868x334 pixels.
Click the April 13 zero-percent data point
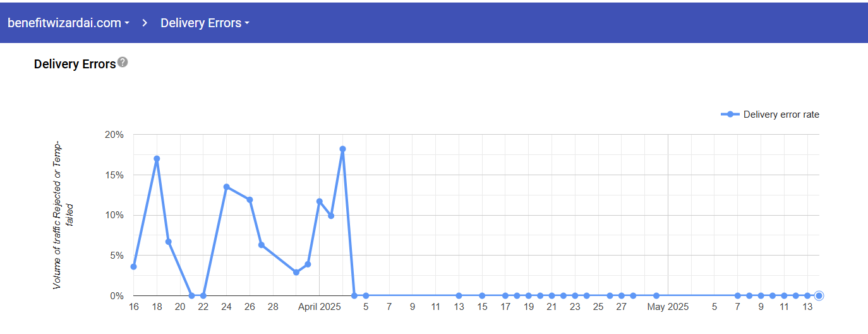coord(459,295)
